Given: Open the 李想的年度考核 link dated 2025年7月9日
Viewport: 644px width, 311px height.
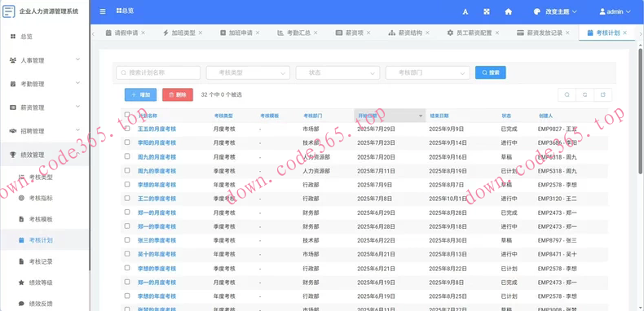Looking at the screenshot, I should 157,185.
